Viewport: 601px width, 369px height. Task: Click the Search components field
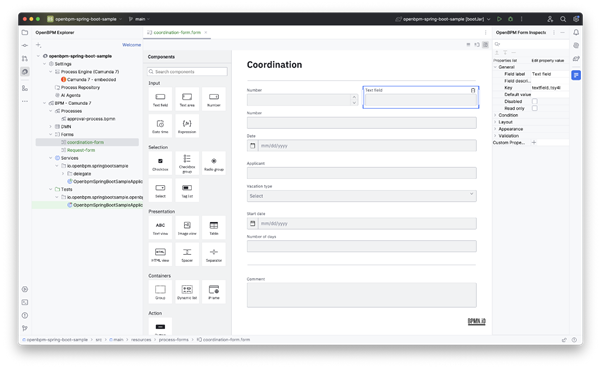pos(187,72)
